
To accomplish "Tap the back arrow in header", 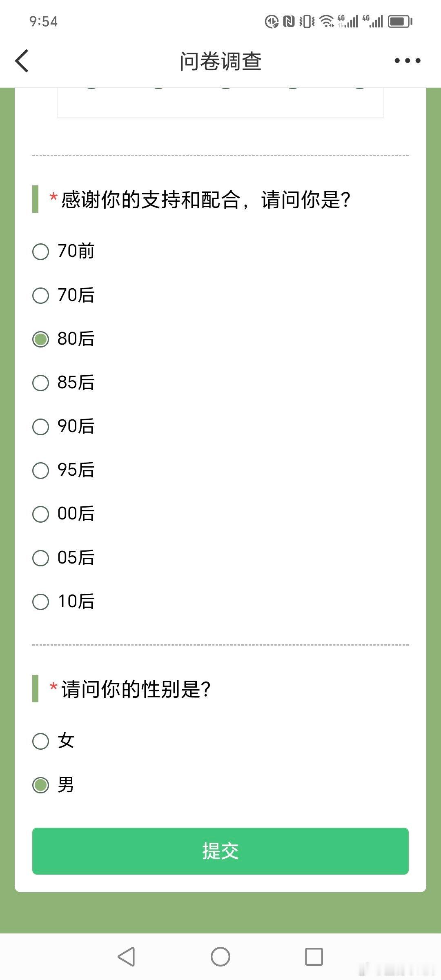I will pos(22,61).
